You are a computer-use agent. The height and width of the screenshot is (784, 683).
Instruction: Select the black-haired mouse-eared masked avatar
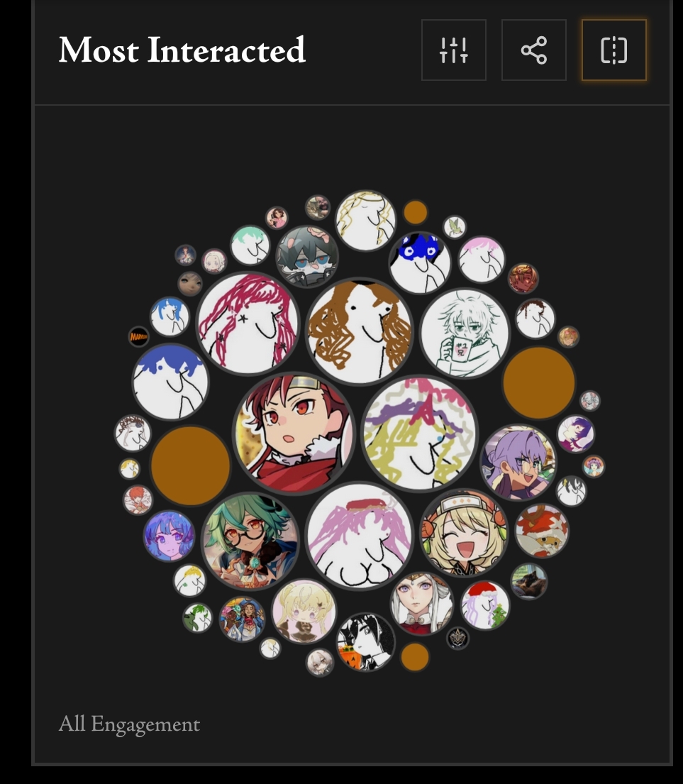(x=307, y=257)
